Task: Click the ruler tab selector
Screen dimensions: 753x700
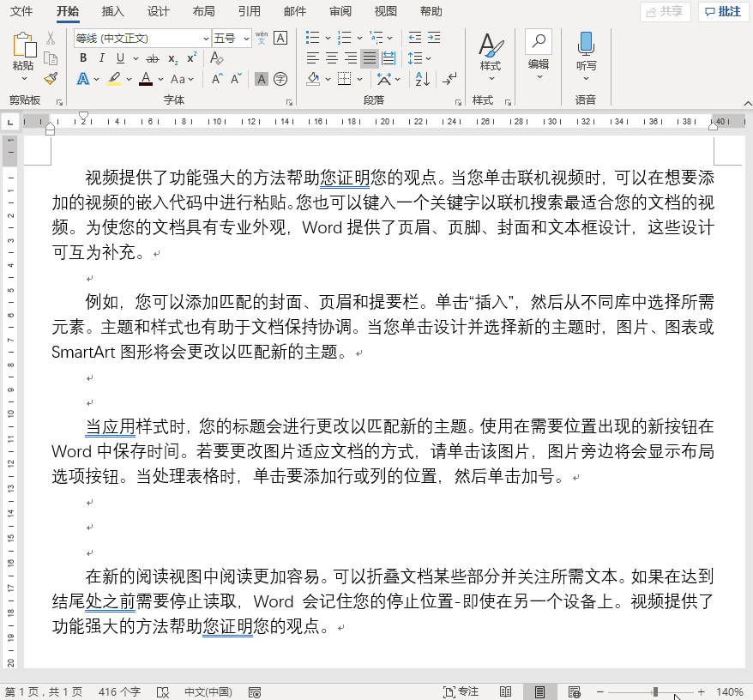Action: pos(10,123)
